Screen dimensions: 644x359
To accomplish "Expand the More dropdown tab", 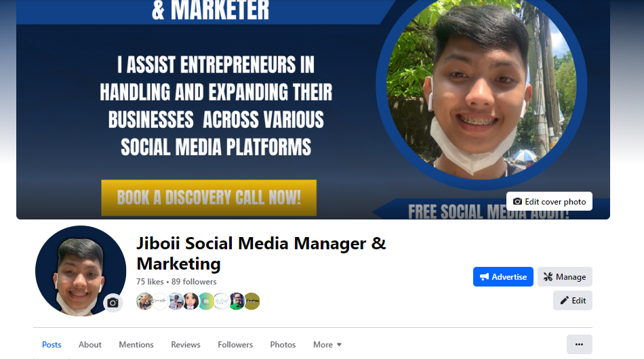I will (x=327, y=345).
